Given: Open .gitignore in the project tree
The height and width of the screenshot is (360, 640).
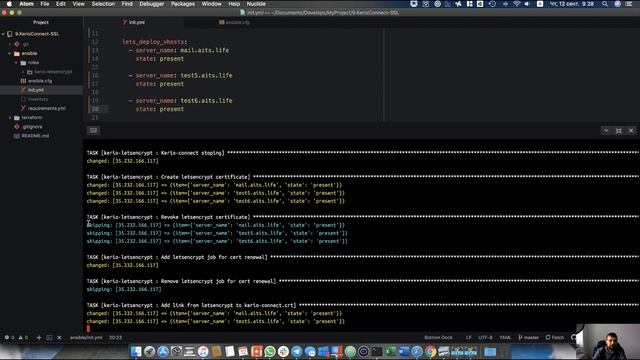Looking at the screenshot, I should [32, 127].
